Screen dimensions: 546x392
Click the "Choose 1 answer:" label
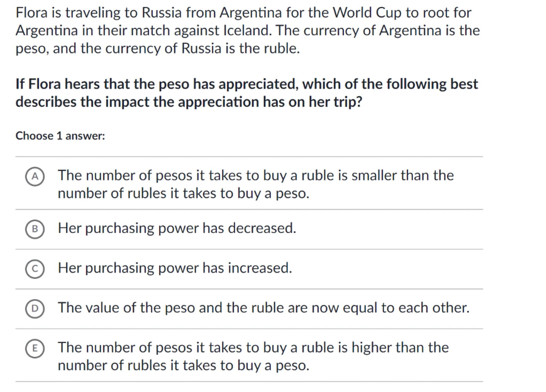click(x=60, y=136)
